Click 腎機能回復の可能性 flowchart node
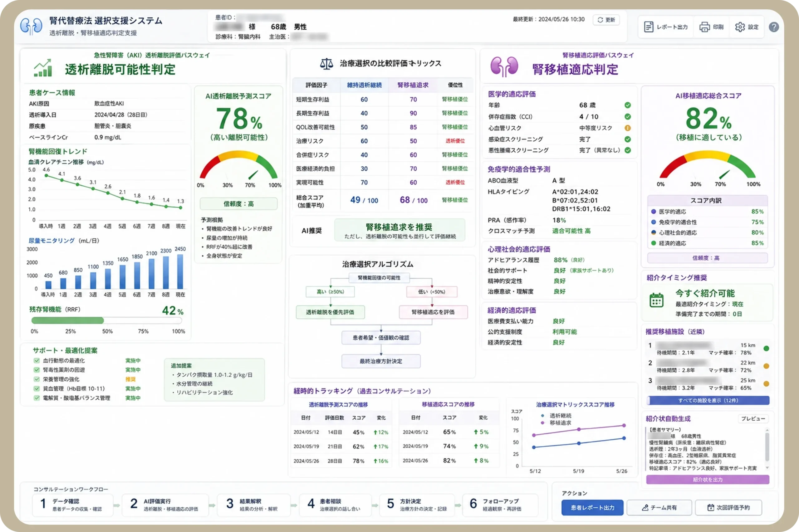Image resolution: width=799 pixels, height=532 pixels. click(x=379, y=278)
